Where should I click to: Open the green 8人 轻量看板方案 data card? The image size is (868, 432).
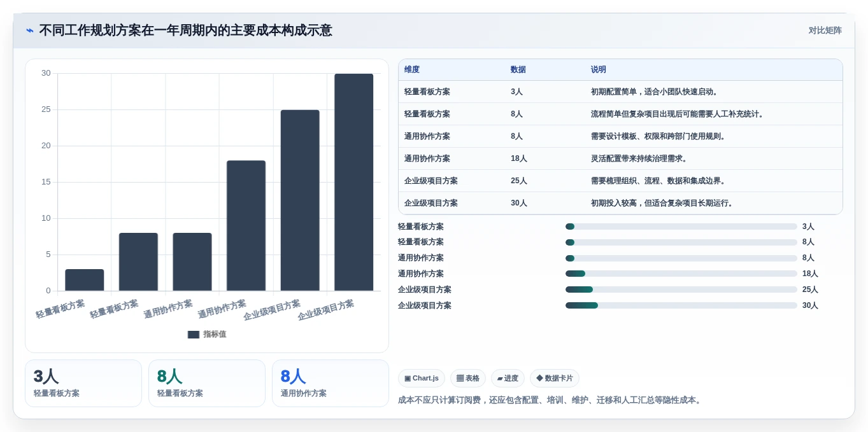[x=207, y=384]
